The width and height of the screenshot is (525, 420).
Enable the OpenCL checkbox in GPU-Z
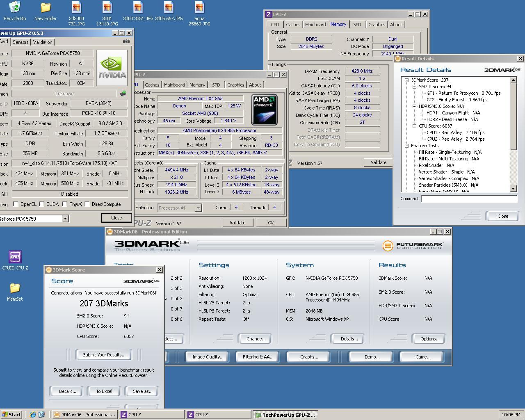coord(16,204)
